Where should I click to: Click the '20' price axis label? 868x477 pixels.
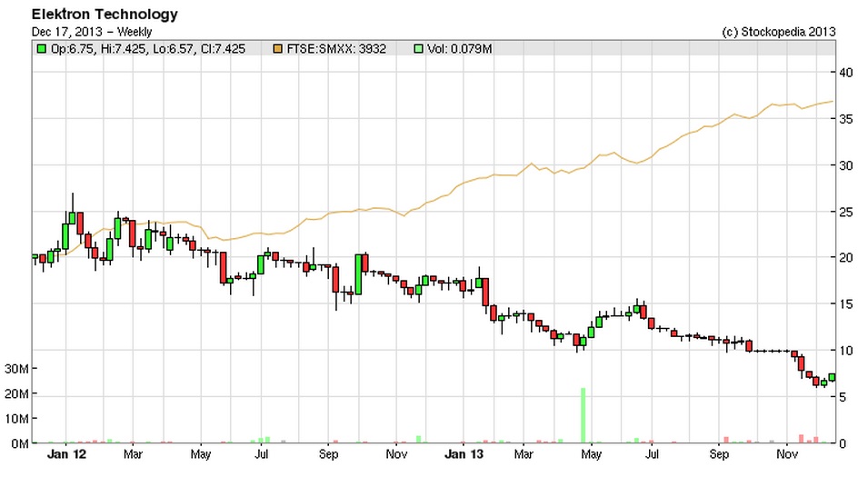(846, 258)
